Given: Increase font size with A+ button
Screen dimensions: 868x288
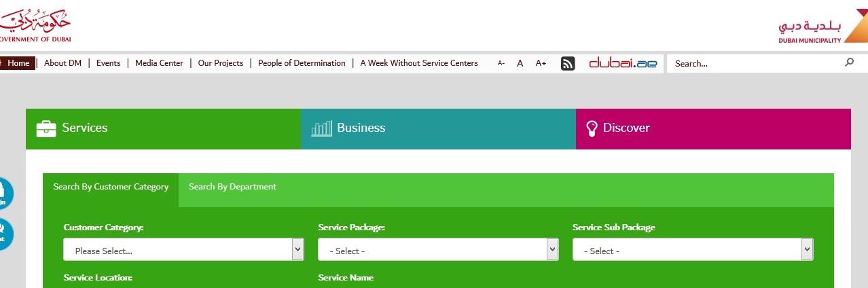Looking at the screenshot, I should (x=541, y=63).
